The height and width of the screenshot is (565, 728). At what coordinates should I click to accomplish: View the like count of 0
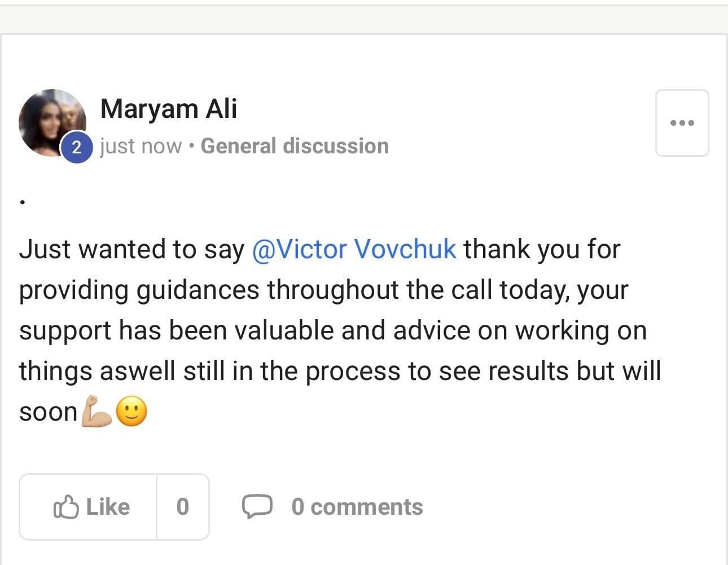[x=182, y=507]
